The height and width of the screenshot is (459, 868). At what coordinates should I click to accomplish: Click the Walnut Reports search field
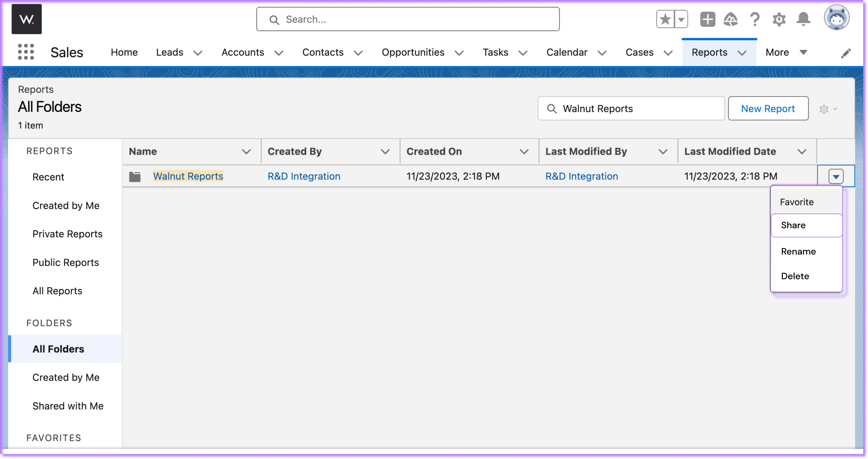(631, 109)
